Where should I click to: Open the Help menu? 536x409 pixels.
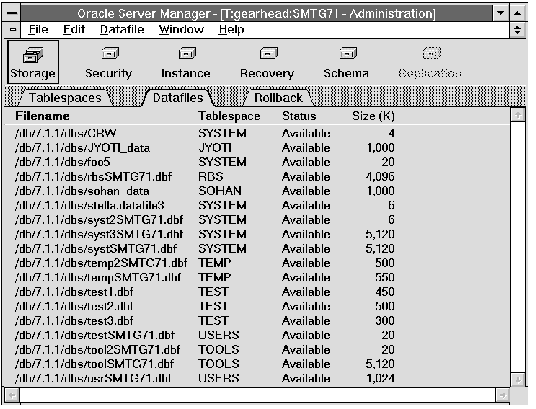tap(231, 30)
